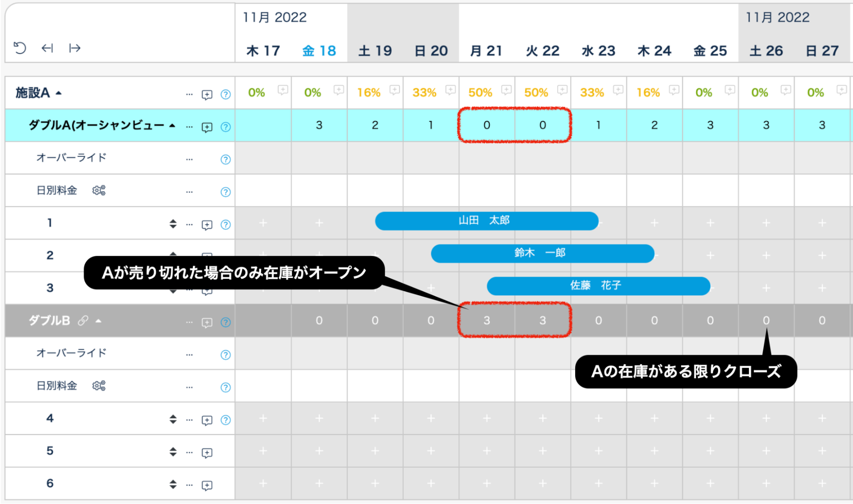The width and height of the screenshot is (853, 504).
Task: Open the three-dot menu for room 6
Action: [x=189, y=485]
